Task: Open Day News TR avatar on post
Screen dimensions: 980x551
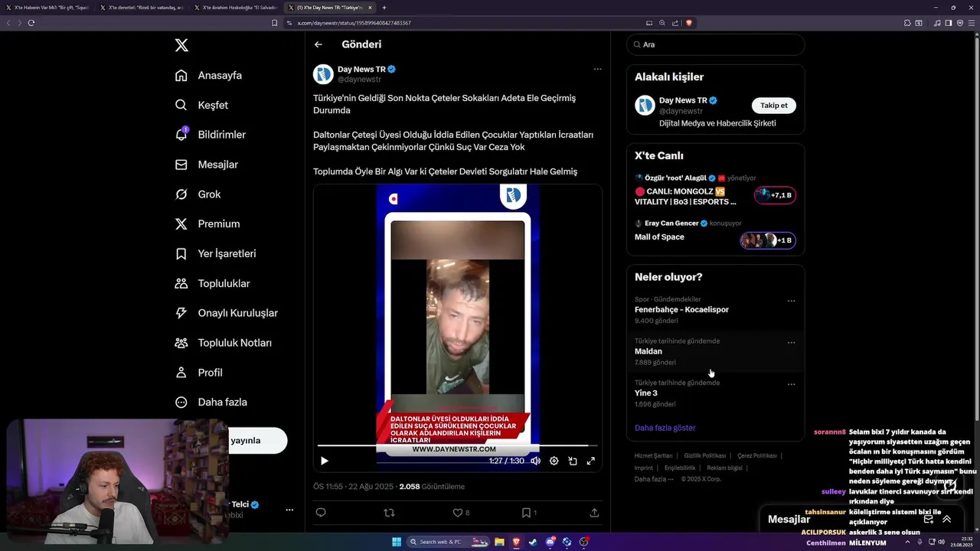Action: click(323, 74)
